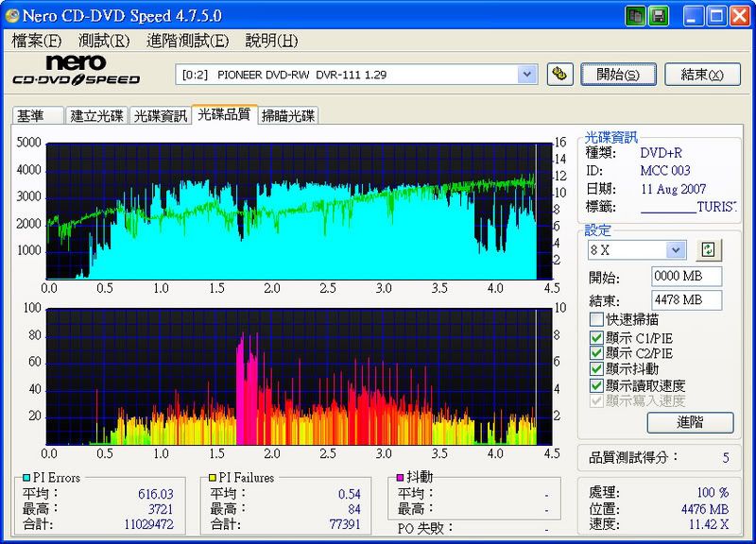Screen dimensions: 756x544
Task: Click the quality score value 5
Action: pyautogui.click(x=726, y=458)
